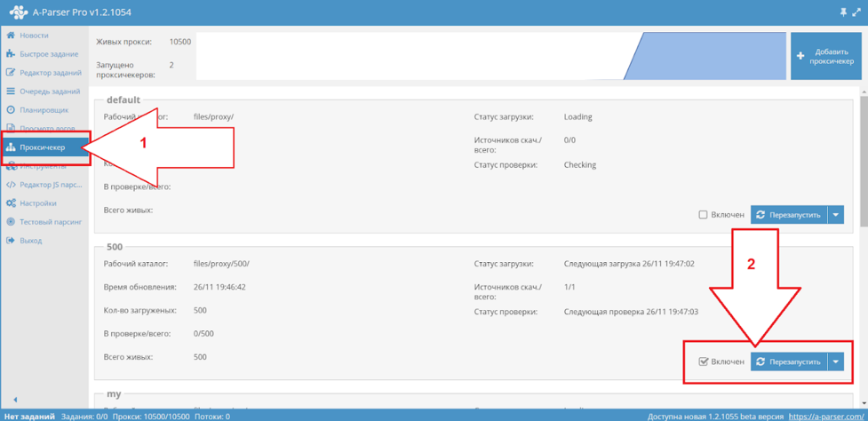The width and height of the screenshot is (868, 421).
Task: Expand dropdown next to 500 Перезапустить
Action: (x=836, y=361)
